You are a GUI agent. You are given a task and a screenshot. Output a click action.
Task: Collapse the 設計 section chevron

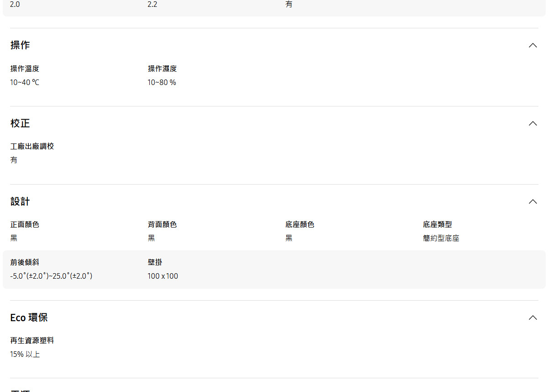[x=532, y=201]
